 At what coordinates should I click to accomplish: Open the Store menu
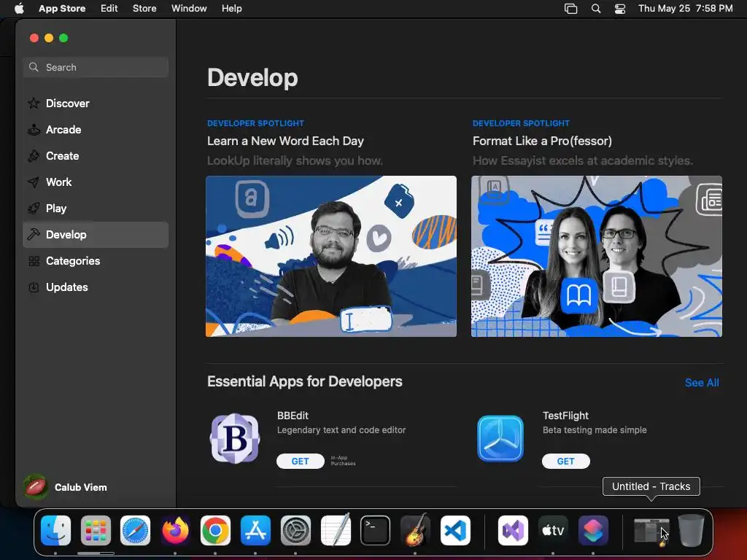tap(144, 9)
